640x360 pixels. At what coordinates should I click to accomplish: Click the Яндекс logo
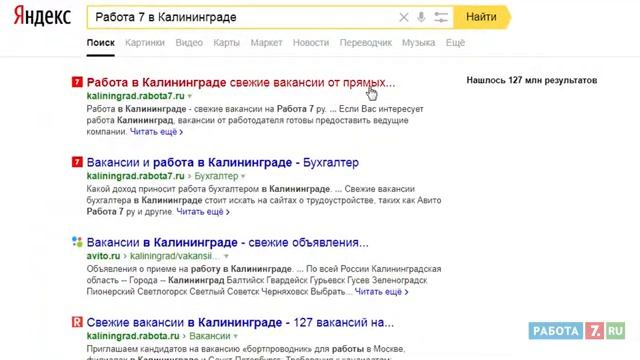[x=42, y=16]
